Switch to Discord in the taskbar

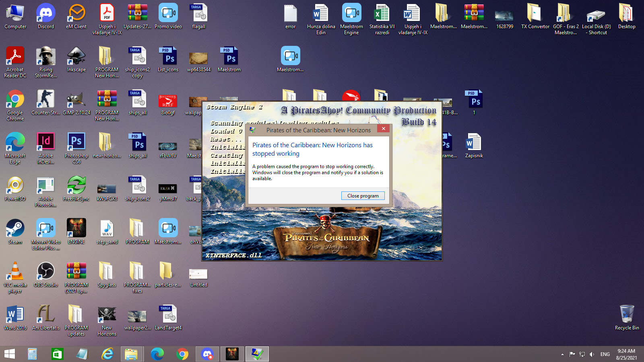click(x=207, y=354)
